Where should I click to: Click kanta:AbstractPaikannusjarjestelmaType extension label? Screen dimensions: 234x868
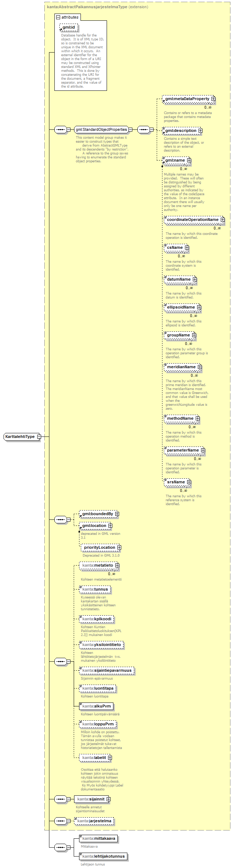[97, 7]
